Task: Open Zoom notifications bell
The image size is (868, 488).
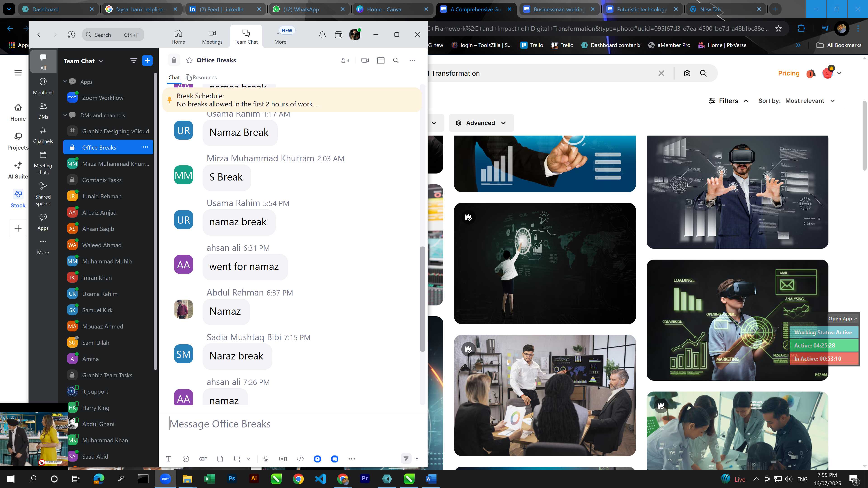Action: pos(322,35)
